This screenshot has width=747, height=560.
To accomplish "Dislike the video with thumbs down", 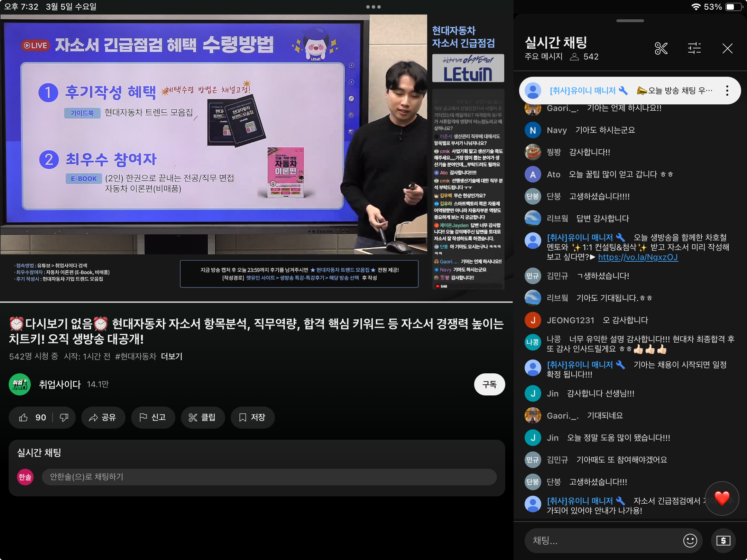I will pos(64,417).
